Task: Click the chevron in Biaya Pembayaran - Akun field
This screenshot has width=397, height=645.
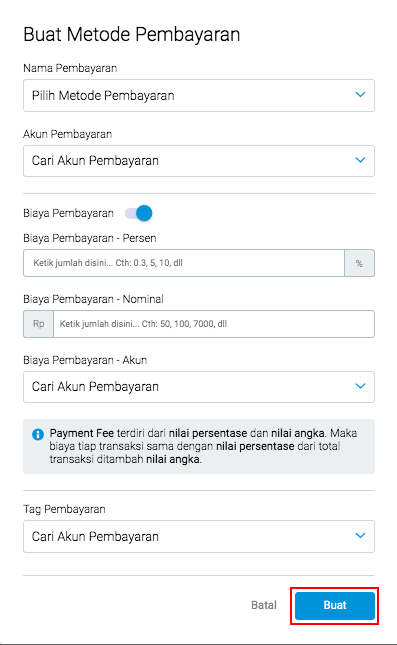Action: coord(360,386)
